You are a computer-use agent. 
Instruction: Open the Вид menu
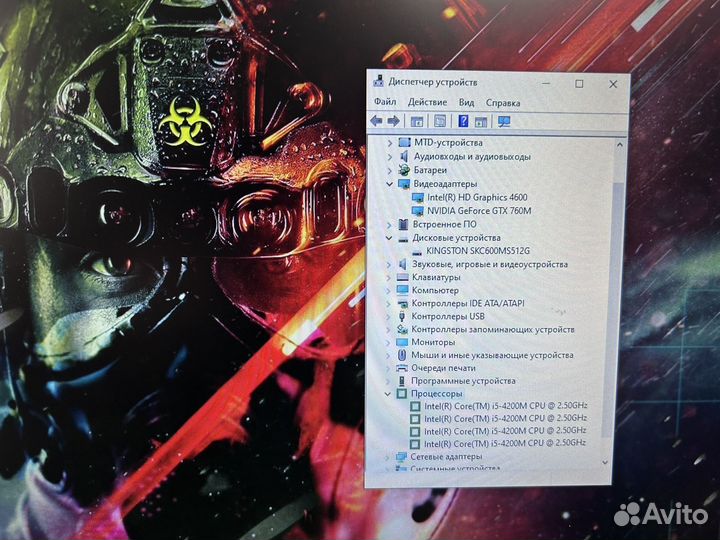[466, 102]
